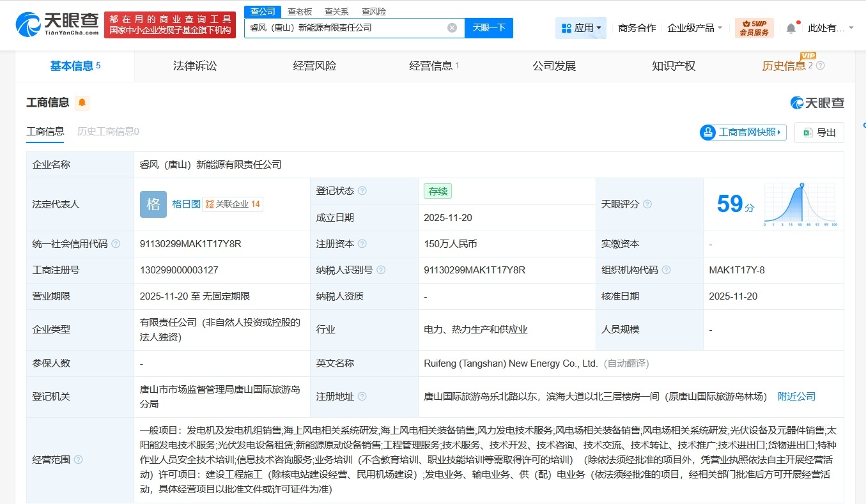Click question mark icon beside 天眼评分
The height and width of the screenshot is (504, 866).
647,204
